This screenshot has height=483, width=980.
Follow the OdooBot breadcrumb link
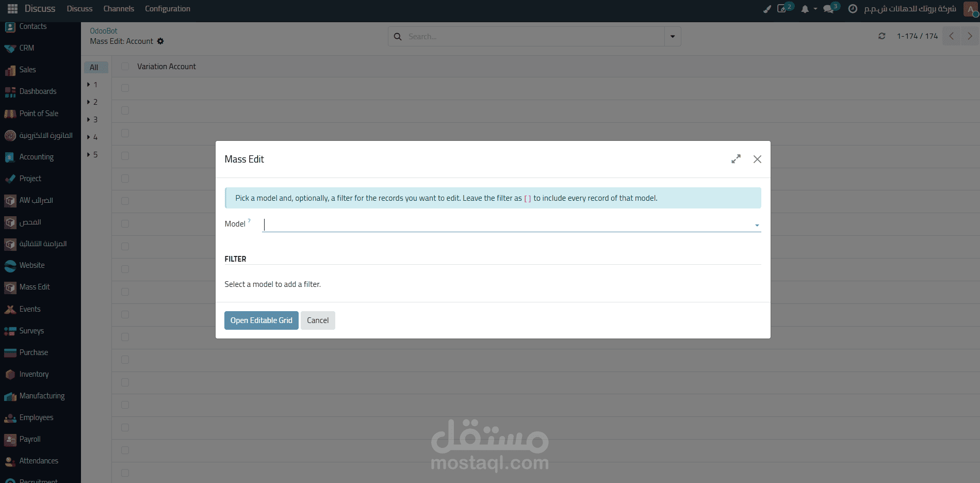click(104, 31)
